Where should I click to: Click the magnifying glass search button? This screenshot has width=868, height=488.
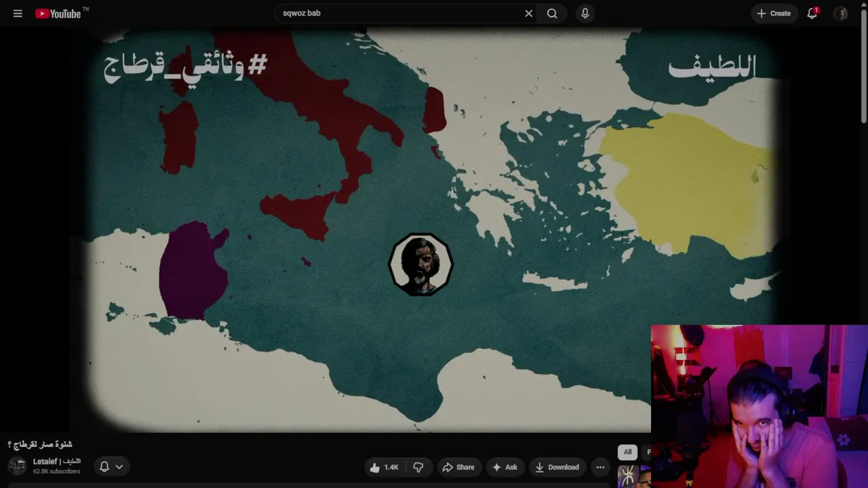(x=552, y=14)
